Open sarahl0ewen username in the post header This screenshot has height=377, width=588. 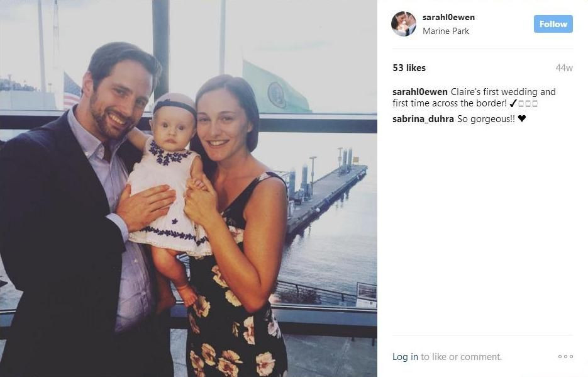click(x=448, y=17)
